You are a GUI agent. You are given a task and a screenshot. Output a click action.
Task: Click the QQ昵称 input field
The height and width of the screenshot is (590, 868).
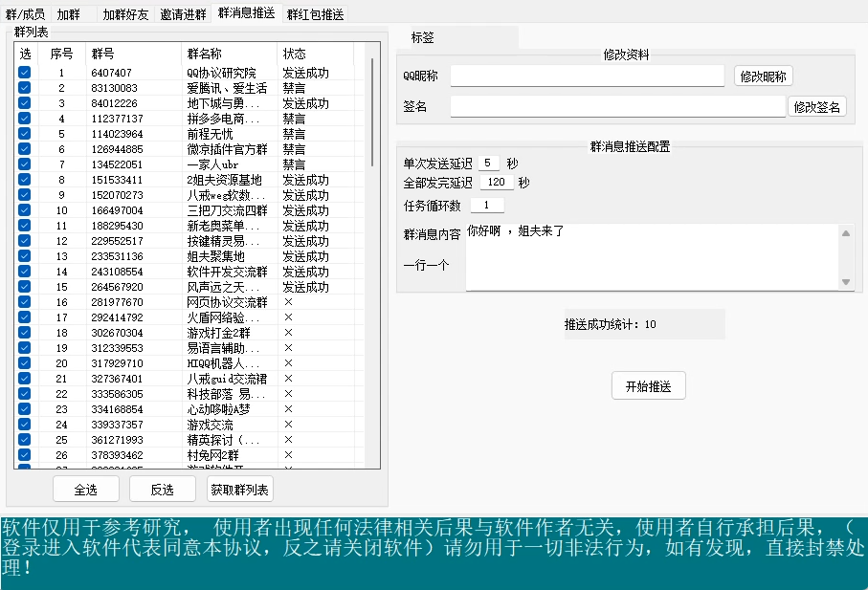[x=588, y=76]
